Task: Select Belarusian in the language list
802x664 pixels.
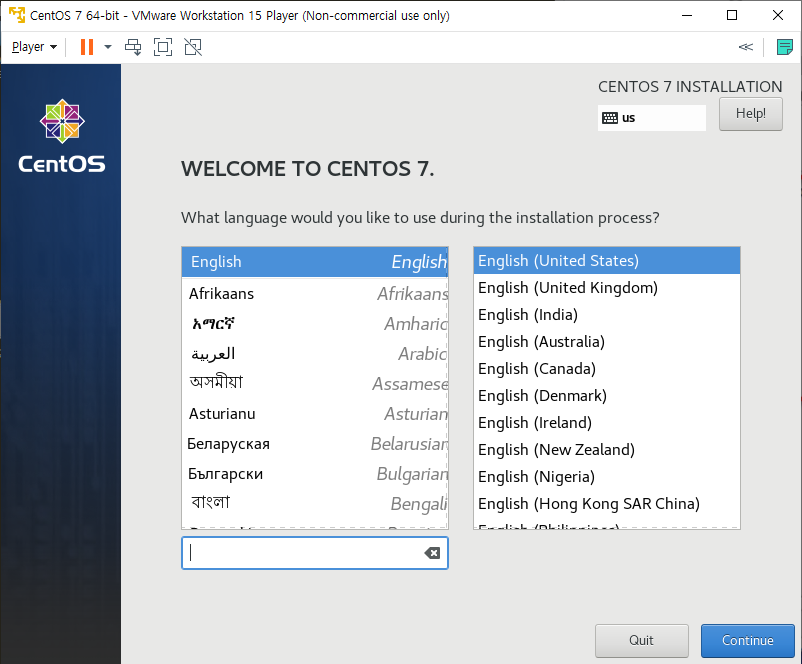Action: 315,444
